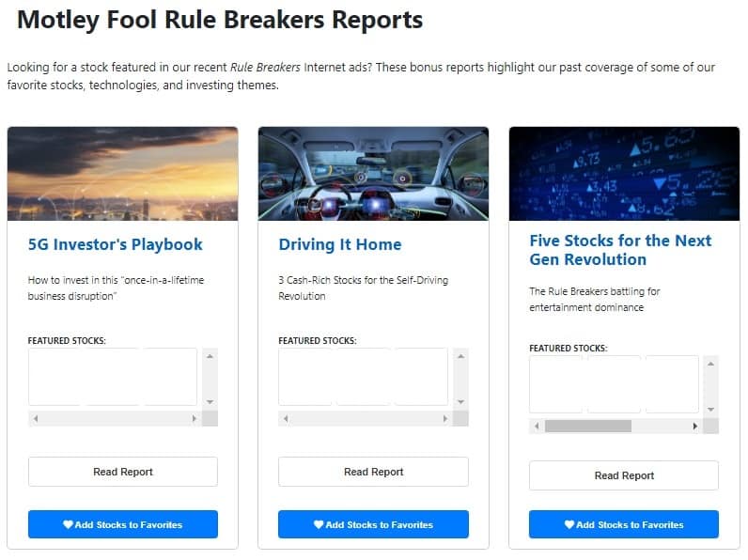Open the Driving It Home title link
Screen dimensions: 748x560
(339, 244)
